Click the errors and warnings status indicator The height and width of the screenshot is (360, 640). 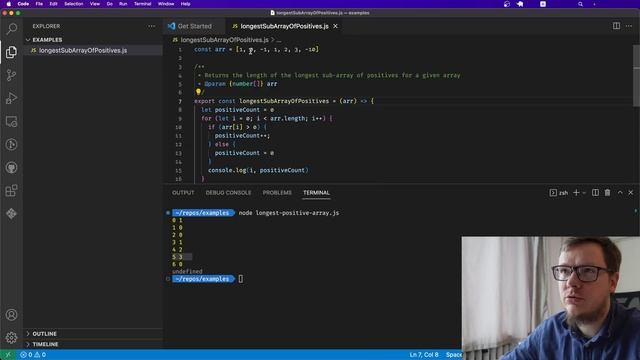(33, 355)
